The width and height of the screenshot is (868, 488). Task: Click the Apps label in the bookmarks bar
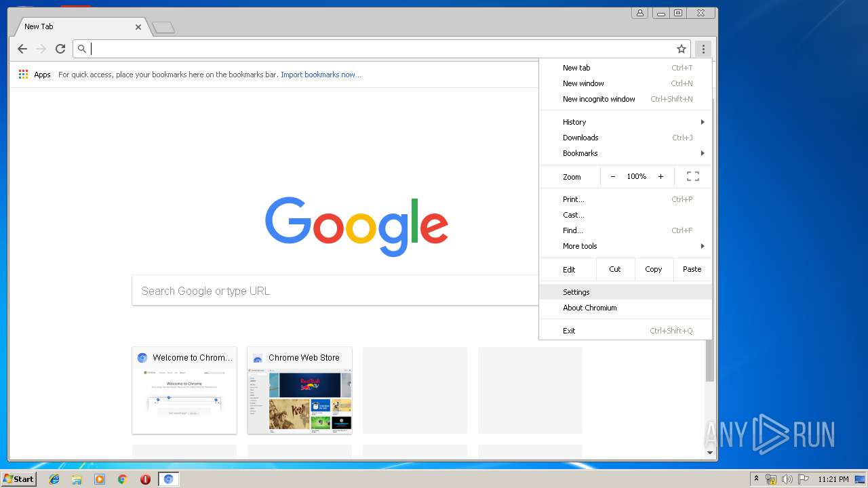point(42,75)
